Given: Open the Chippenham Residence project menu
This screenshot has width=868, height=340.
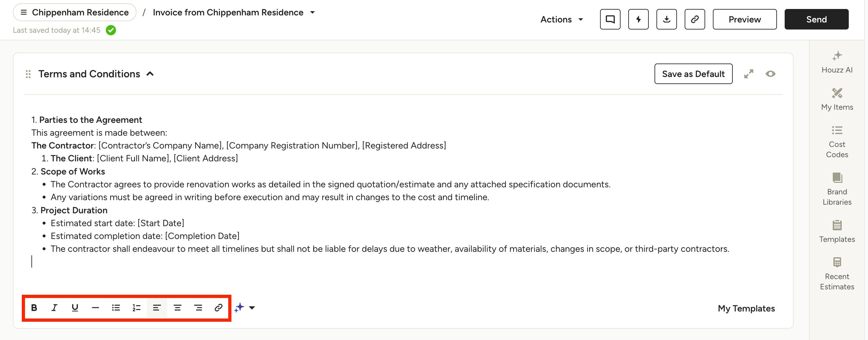Looking at the screenshot, I should (74, 13).
